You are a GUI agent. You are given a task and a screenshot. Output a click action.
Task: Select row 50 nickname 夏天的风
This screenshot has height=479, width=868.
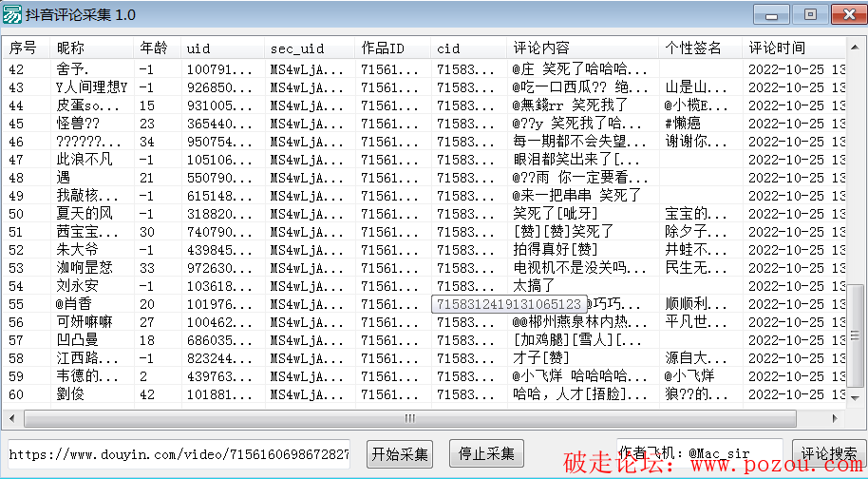(85, 214)
